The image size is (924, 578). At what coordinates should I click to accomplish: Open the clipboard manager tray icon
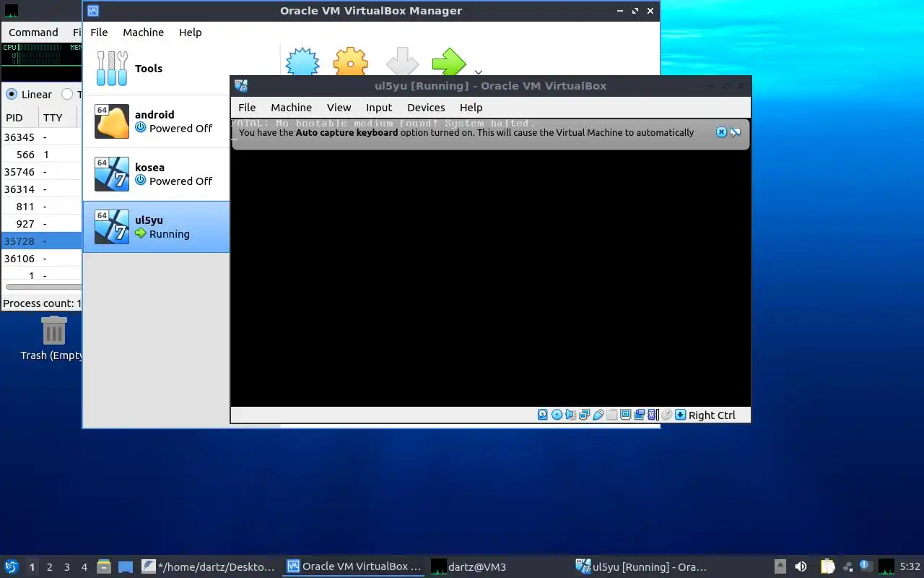[827, 566]
